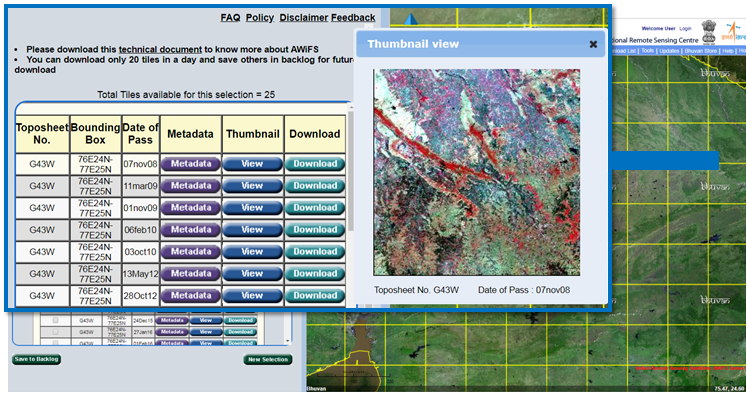
Task: Click the blue triangle marker on map
Action: point(411,19)
